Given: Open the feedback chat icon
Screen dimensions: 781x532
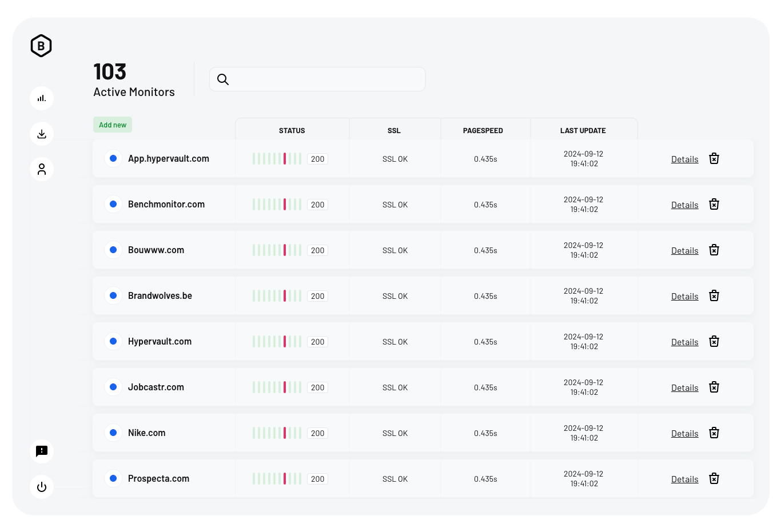Looking at the screenshot, I should [x=41, y=451].
